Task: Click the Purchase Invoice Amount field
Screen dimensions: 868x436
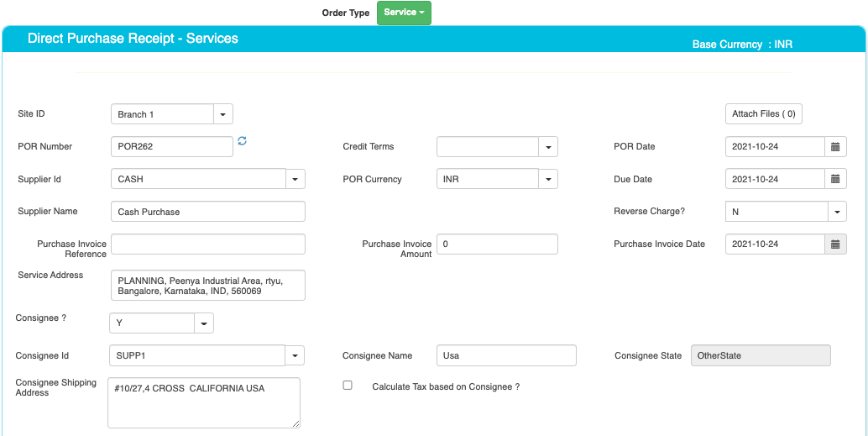Action: click(x=497, y=244)
